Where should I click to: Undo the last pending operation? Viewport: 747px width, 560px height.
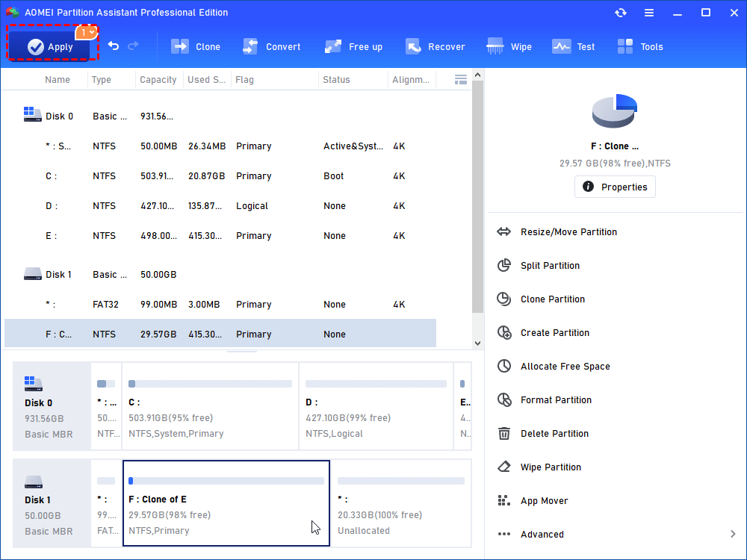coord(114,46)
